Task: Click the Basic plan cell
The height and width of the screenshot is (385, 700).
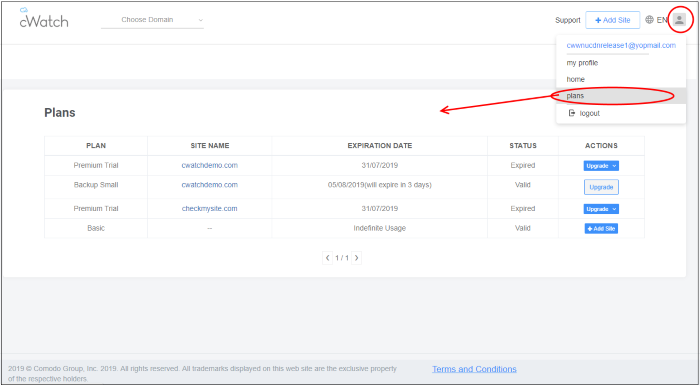Action: tap(96, 228)
